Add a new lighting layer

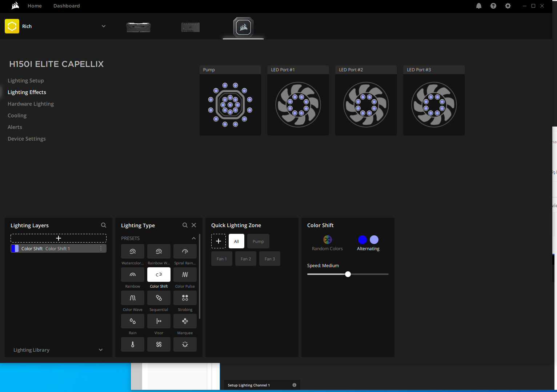point(59,238)
